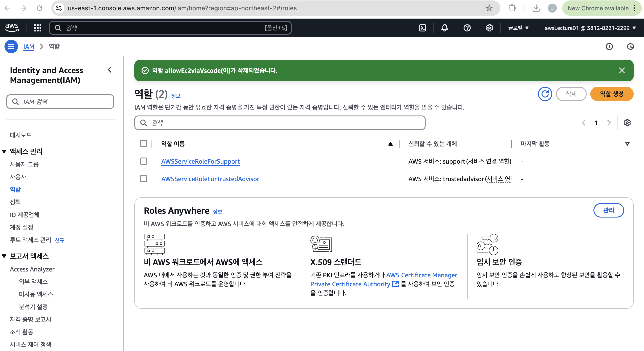Screen dimensions: 644x351
Task: Click the AWS logo home icon
Action: 12,27
